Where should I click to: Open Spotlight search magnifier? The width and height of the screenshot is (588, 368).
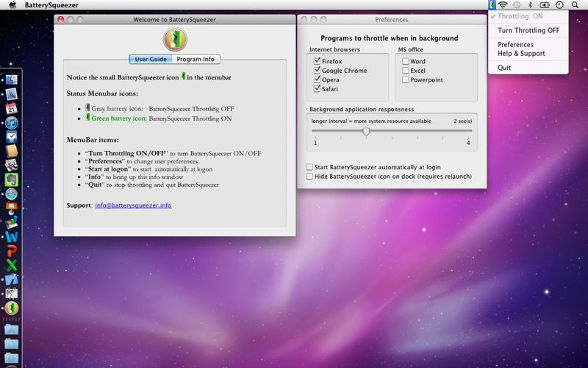pyautogui.click(x=575, y=5)
